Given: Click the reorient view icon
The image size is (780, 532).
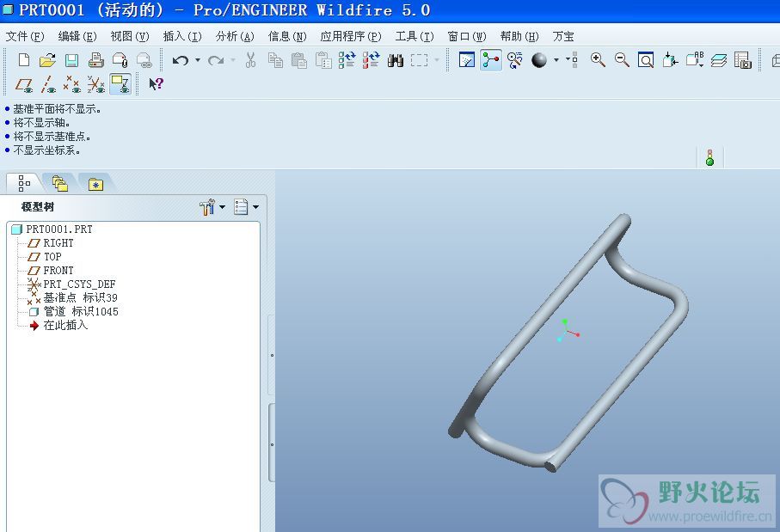Looking at the screenshot, I should click(x=670, y=60).
